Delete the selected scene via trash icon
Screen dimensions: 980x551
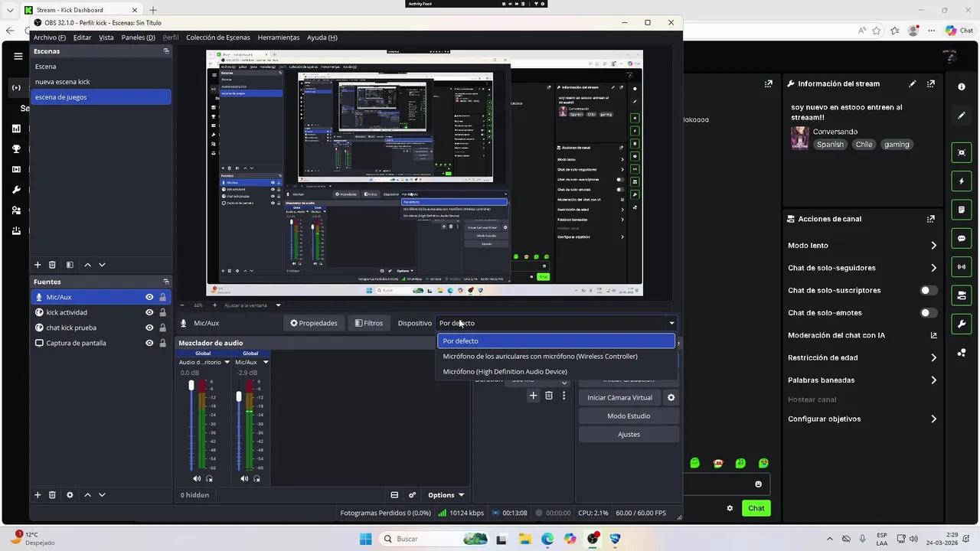52,265
